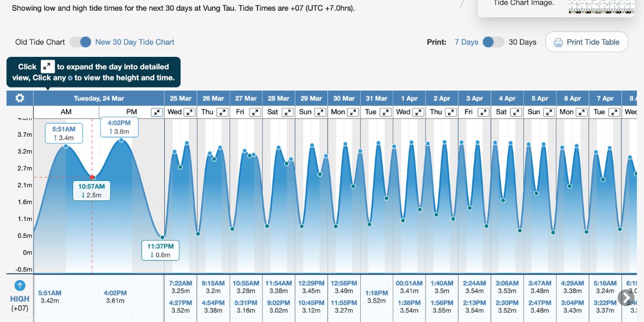Image resolution: width=644 pixels, height=322 pixels.
Task: Expand 31 Mar Tue into detailed view
Action: pyautogui.click(x=384, y=112)
